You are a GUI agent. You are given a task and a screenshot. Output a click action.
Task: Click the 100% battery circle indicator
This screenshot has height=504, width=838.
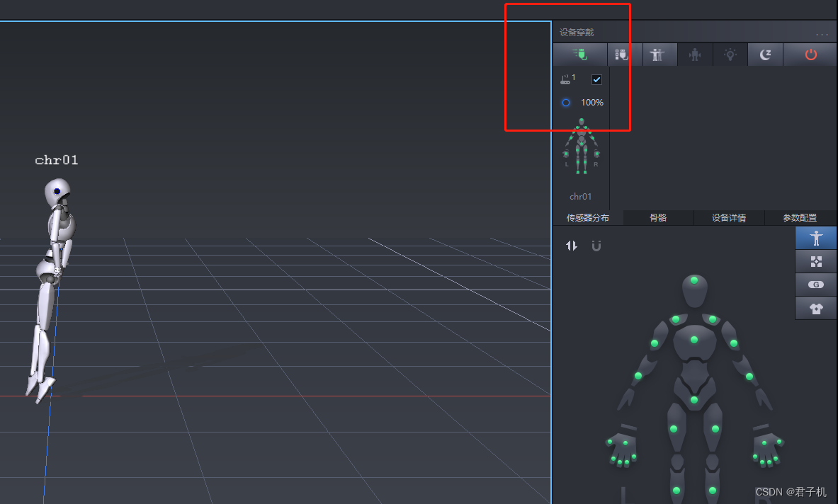pyautogui.click(x=565, y=103)
